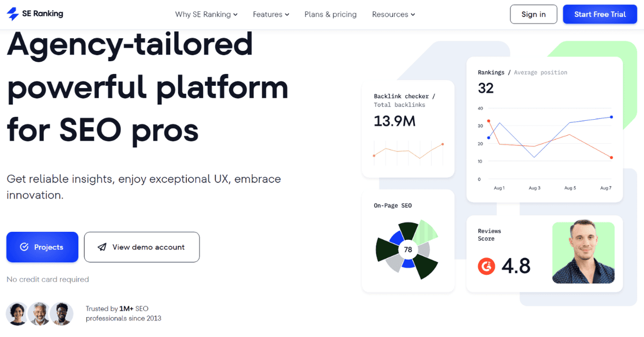The width and height of the screenshot is (644, 337).
Task: Click the Aug 3 axis label
Action: (535, 188)
